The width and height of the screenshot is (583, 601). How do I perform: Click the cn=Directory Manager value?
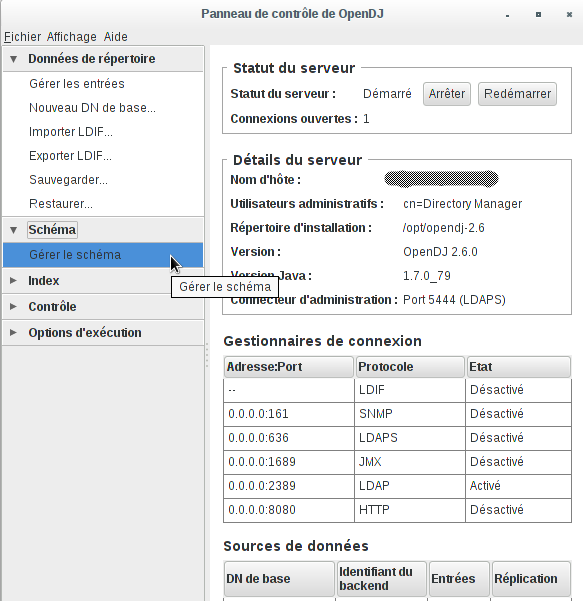click(x=462, y=204)
